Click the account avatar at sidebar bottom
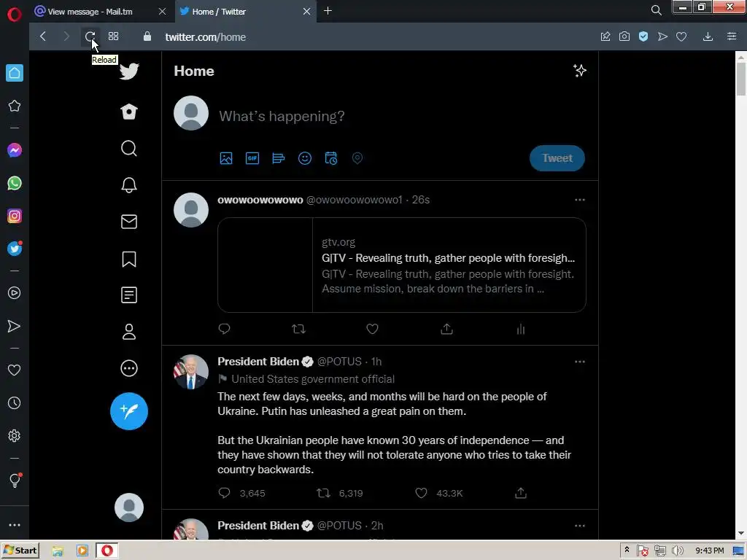Screen dimensions: 747x560 point(129,507)
